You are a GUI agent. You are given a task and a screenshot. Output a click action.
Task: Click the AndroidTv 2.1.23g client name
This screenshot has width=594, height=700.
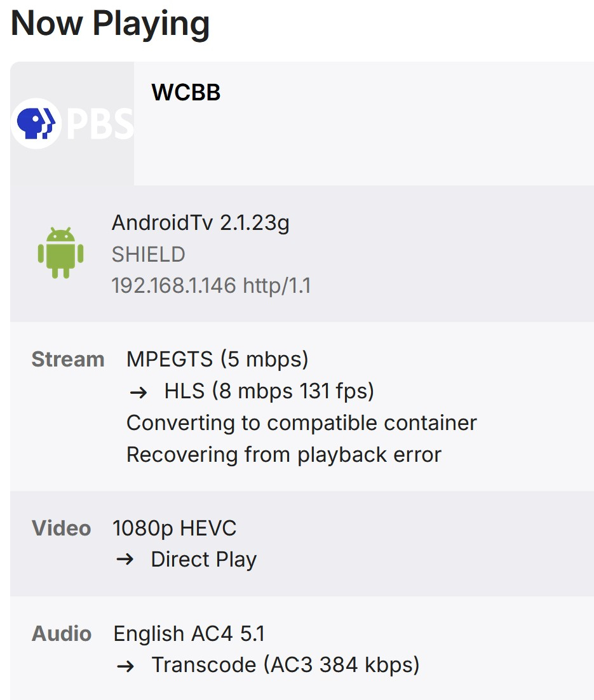pos(200,223)
